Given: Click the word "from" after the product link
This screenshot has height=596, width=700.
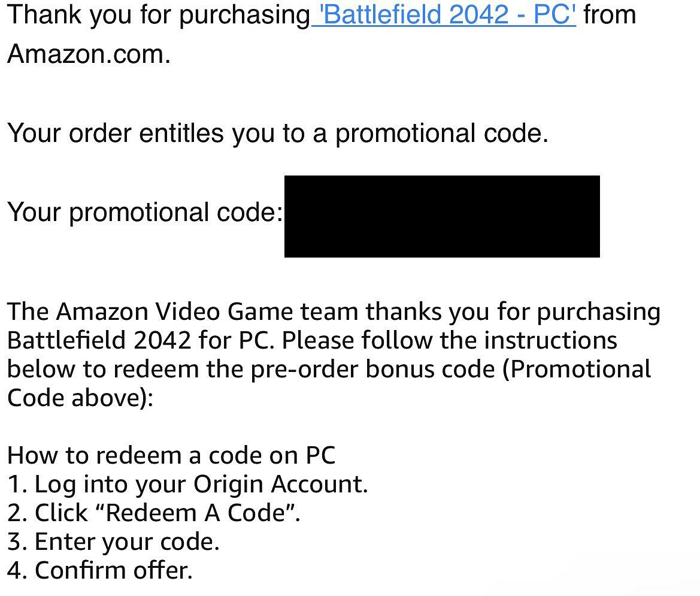Looking at the screenshot, I should [610, 14].
